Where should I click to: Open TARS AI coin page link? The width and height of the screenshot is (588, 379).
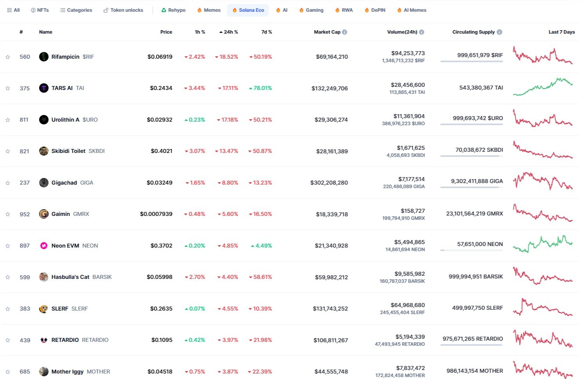click(68, 88)
